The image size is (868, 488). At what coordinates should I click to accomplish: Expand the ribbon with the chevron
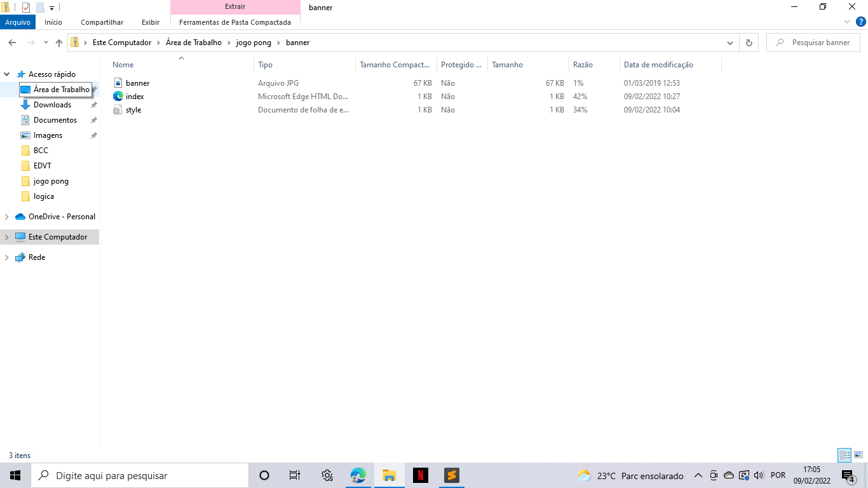pos(846,22)
